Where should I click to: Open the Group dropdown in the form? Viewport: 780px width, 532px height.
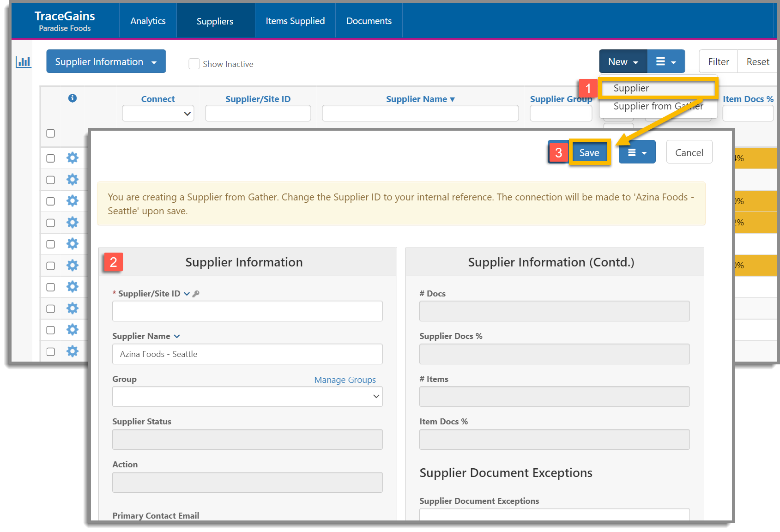[x=248, y=396]
